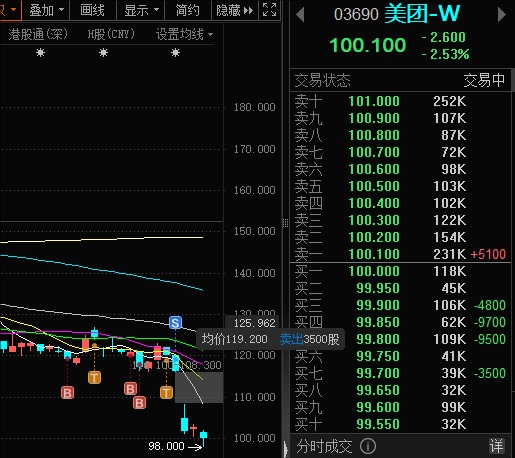
Task: Select 卖四 price 100.400
Action: (x=374, y=203)
